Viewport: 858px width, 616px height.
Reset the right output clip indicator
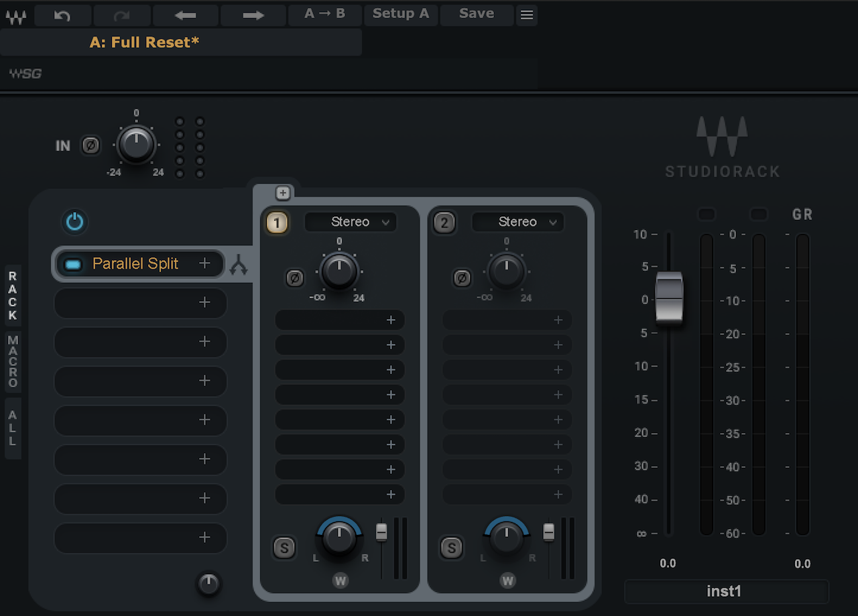[x=759, y=214]
